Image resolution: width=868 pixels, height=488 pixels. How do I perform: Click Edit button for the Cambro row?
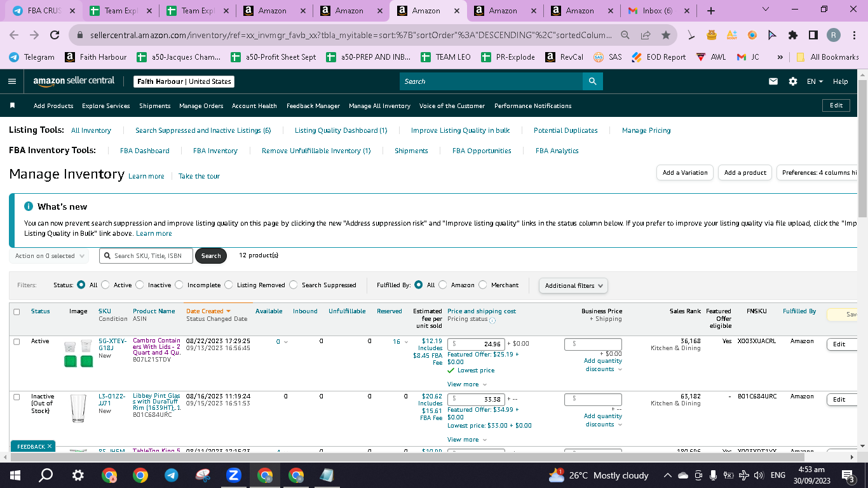click(841, 344)
